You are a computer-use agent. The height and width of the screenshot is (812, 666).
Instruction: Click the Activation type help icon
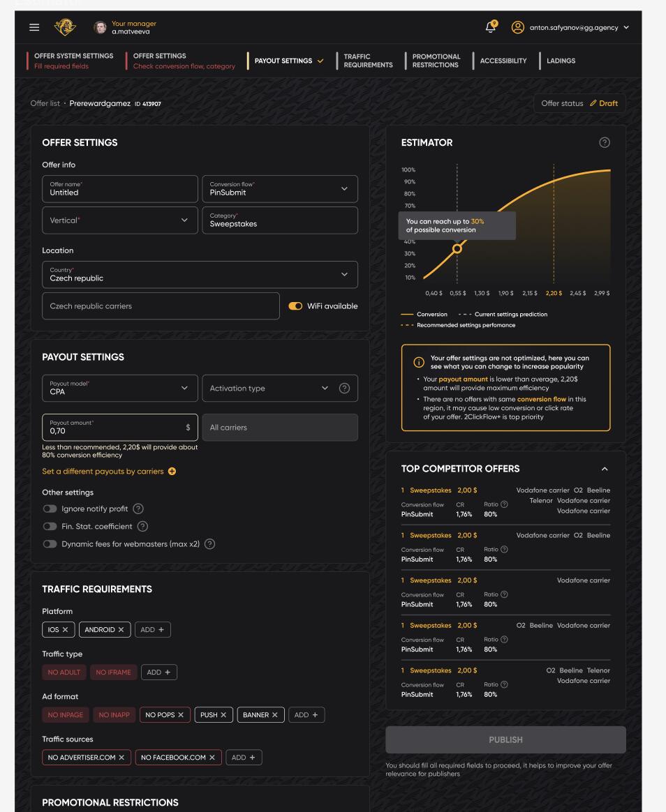344,388
